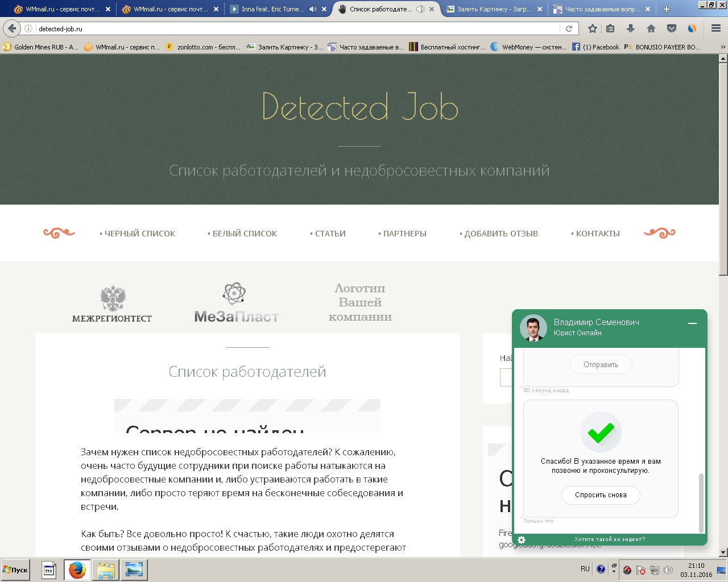The height and width of the screenshot is (582, 728).
Task: Open the image viewer taskbar icon
Action: tap(134, 570)
